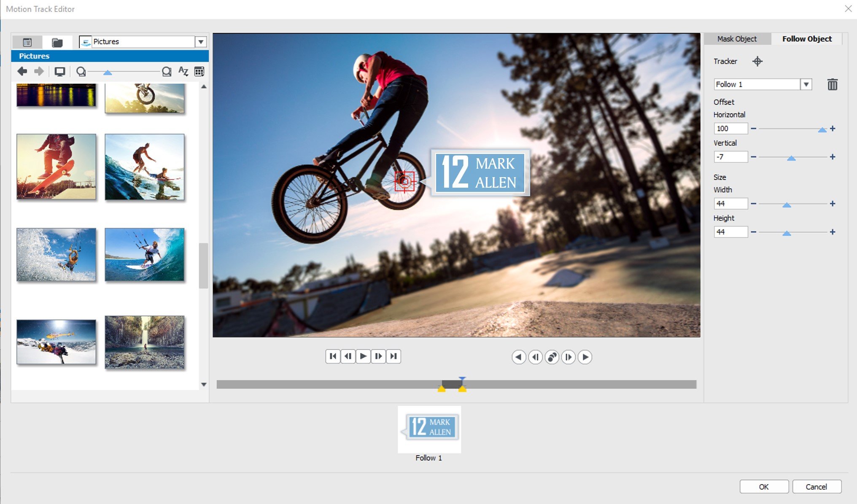The height and width of the screenshot is (504, 857).
Task: Click the Cancel button
Action: click(816, 487)
